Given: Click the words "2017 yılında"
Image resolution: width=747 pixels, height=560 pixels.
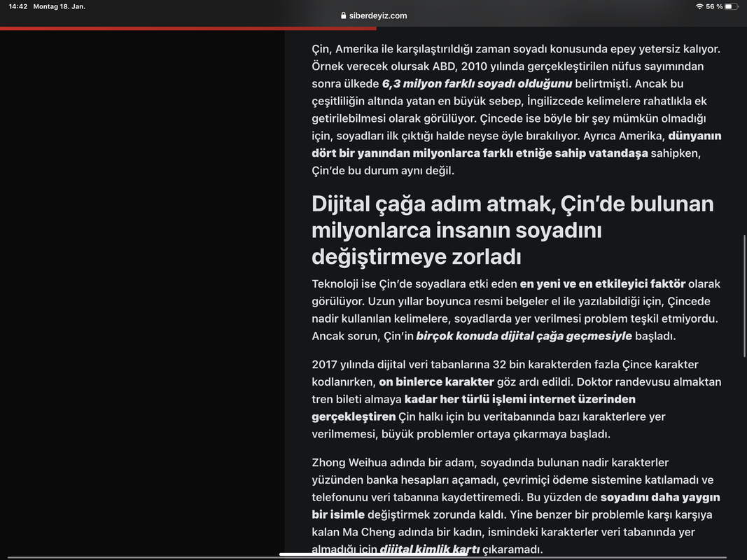Looking at the screenshot, I should pyautogui.click(x=343, y=365).
